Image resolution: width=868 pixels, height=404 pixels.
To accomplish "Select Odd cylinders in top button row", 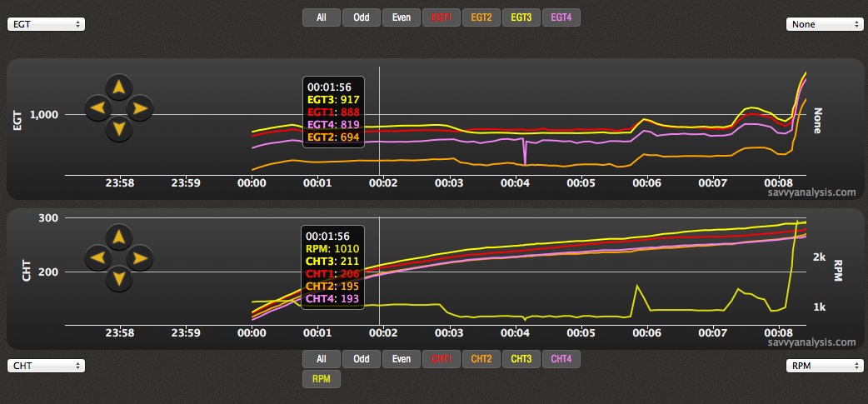I will pyautogui.click(x=361, y=17).
